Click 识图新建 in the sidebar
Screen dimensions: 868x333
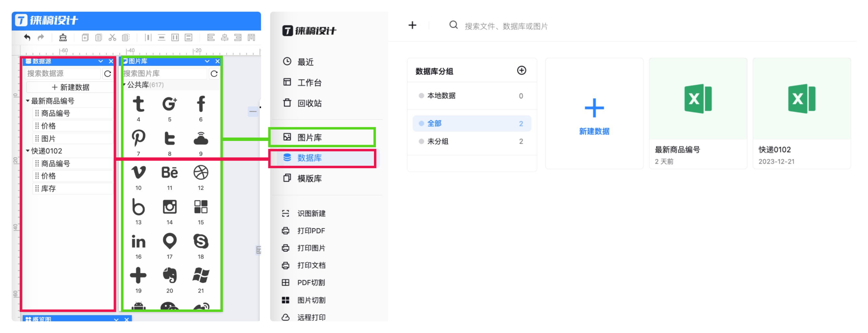tap(311, 214)
